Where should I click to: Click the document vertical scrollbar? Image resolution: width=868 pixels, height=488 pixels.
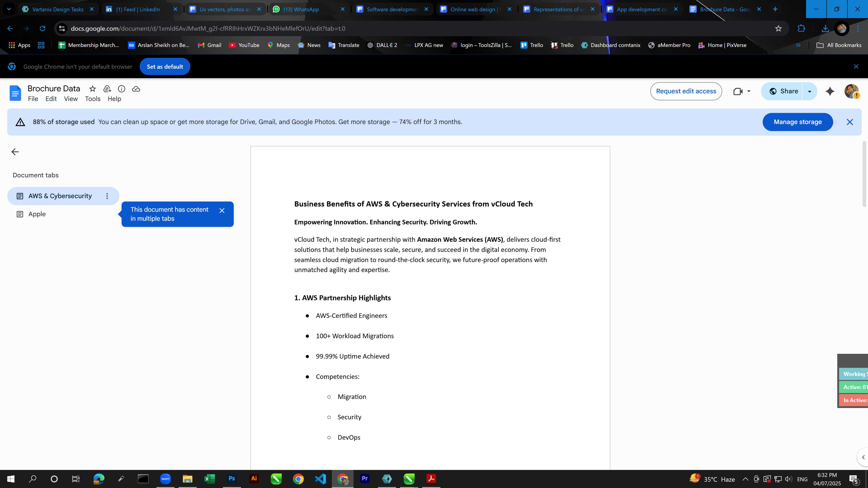[864, 174]
